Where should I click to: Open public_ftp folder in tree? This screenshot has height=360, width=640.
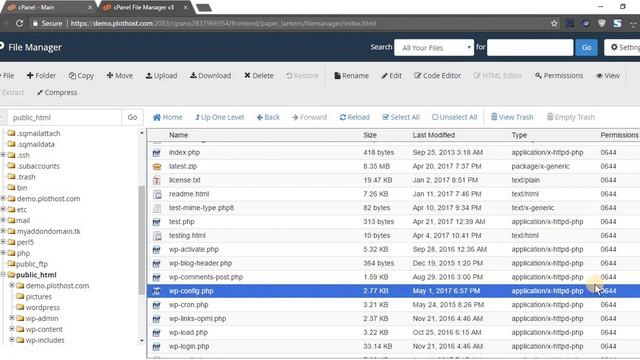point(32,264)
